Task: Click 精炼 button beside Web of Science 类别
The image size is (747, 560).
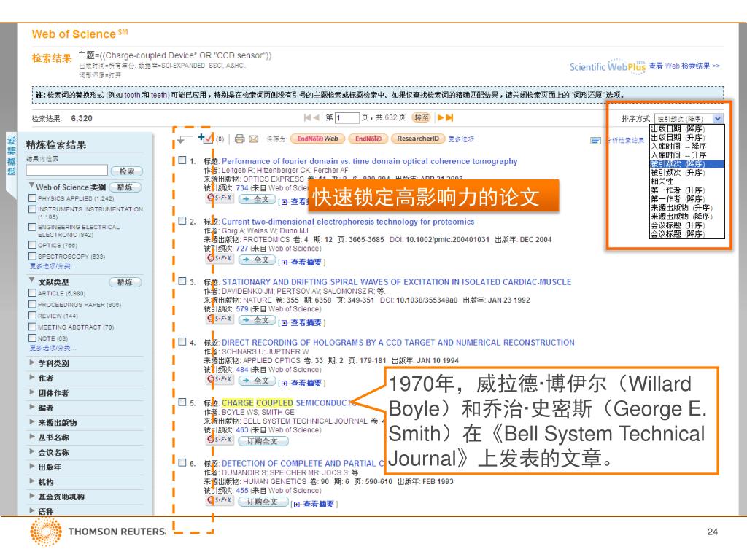Action: (x=125, y=187)
